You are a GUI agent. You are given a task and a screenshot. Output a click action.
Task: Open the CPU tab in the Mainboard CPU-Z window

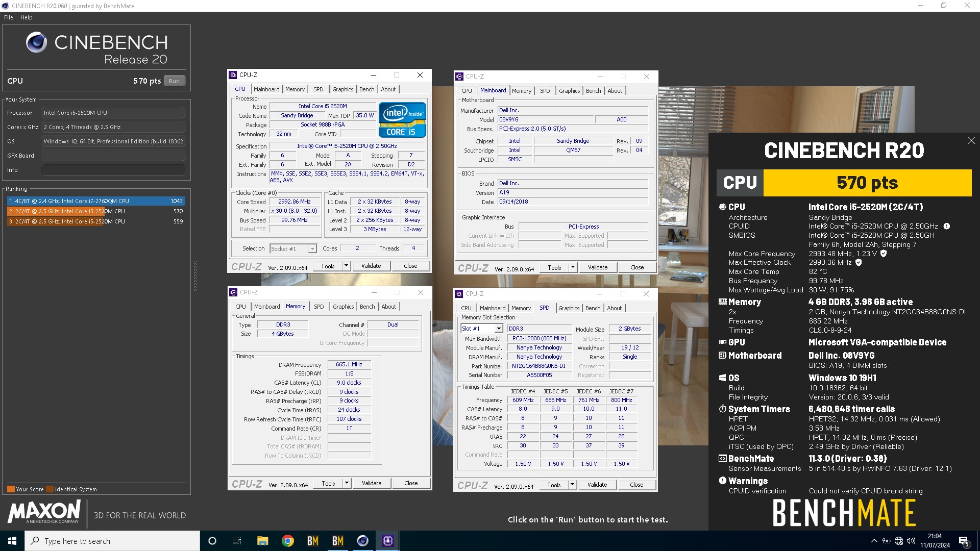click(x=467, y=91)
